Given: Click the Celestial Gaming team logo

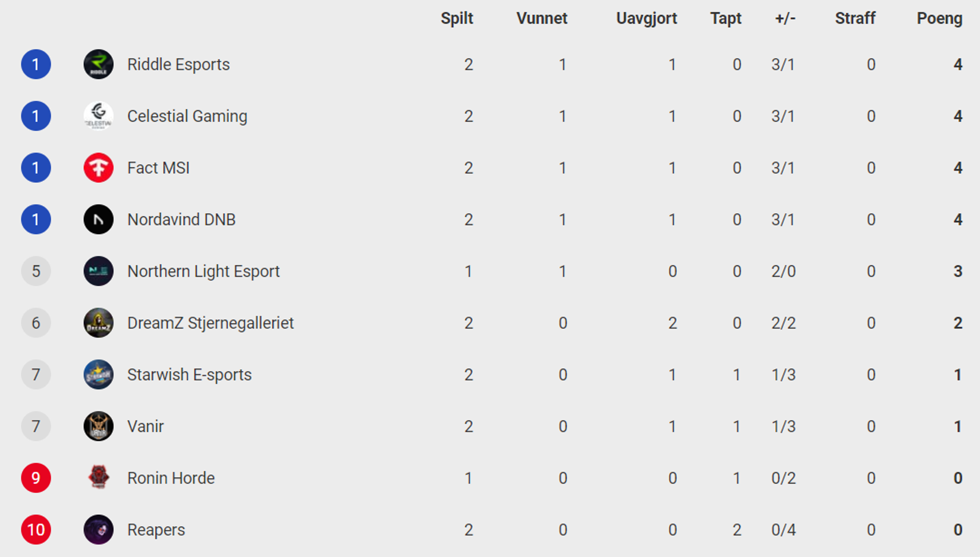Looking at the screenshot, I should tap(98, 116).
